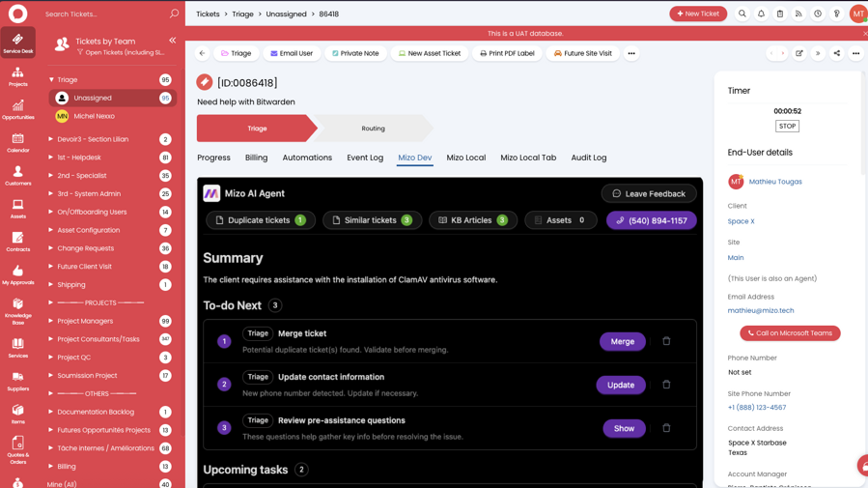Open the Duplicate tickets chip
The height and width of the screenshot is (488, 868).
pos(260,220)
